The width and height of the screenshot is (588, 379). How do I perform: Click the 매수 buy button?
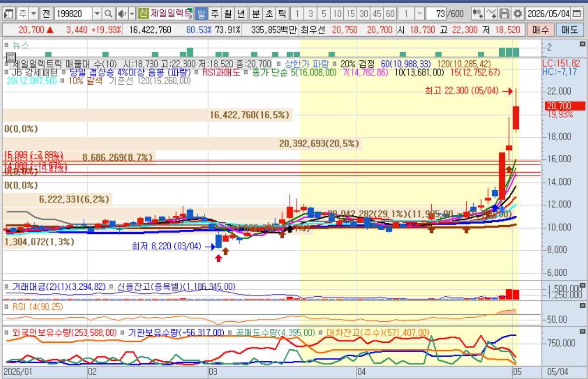[x=540, y=30]
